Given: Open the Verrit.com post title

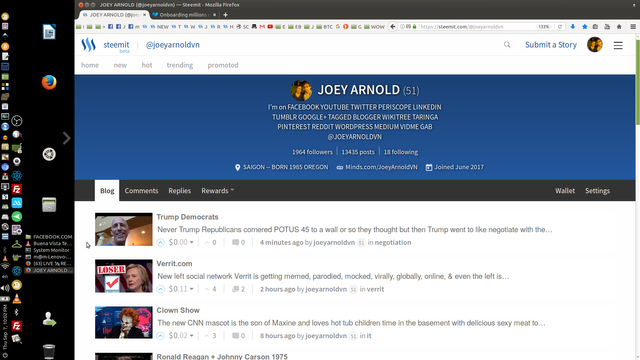Looking at the screenshot, I should pos(174,264).
